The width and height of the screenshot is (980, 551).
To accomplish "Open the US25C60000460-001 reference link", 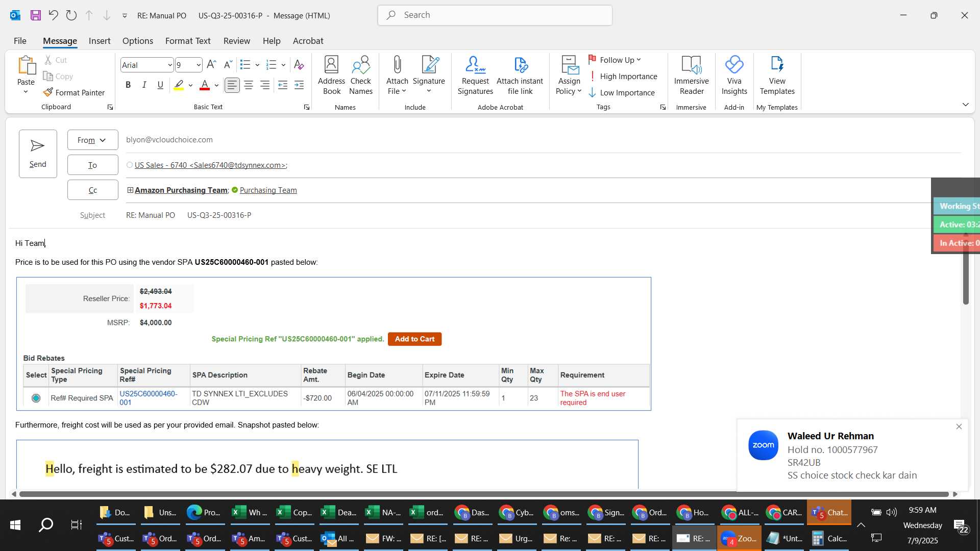I will point(148,398).
